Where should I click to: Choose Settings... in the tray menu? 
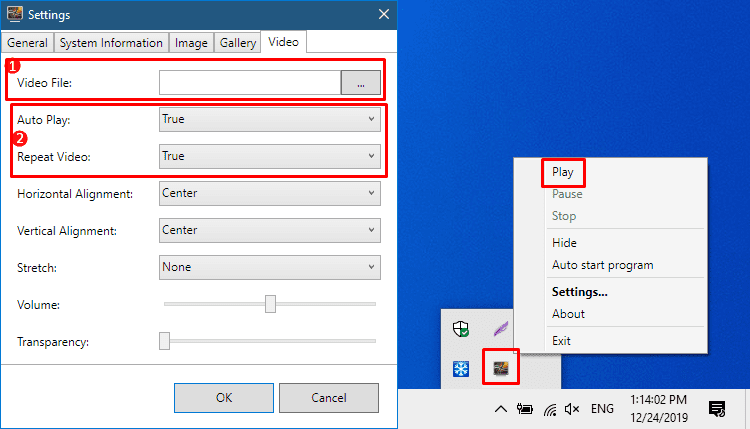tap(579, 292)
